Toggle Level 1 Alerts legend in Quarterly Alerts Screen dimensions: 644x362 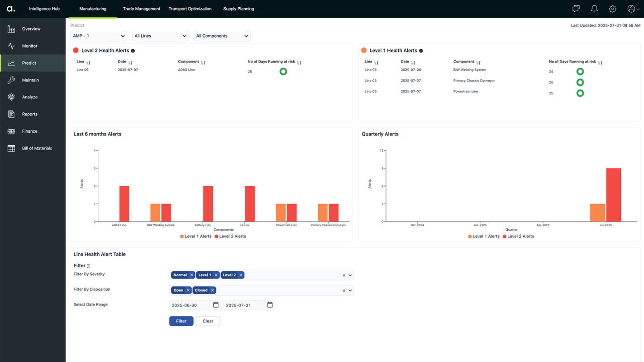[x=484, y=236]
